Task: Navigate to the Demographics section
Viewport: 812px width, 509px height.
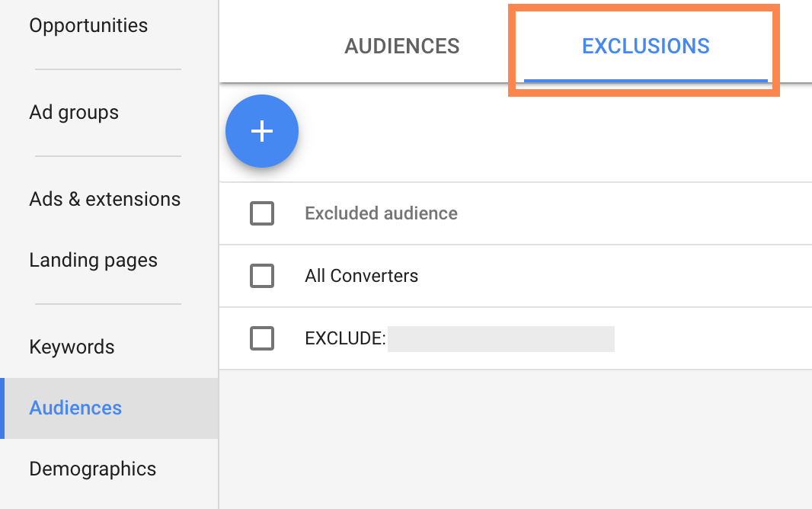Action: [92, 469]
